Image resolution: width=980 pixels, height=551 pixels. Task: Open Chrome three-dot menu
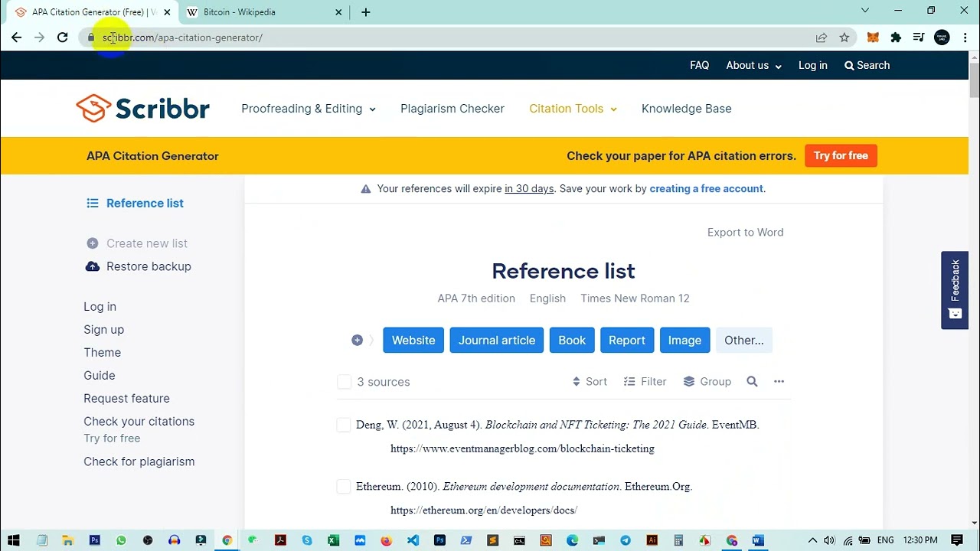pyautogui.click(x=965, y=37)
